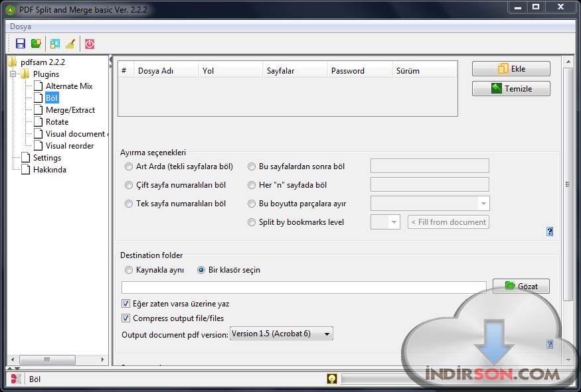Click the split pane collapse arrow
The height and width of the screenshot is (392, 581).
point(110,59)
